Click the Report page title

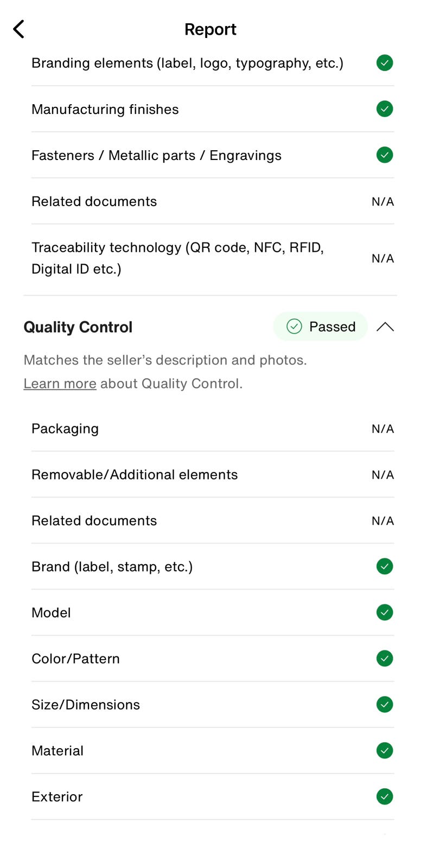[x=210, y=29]
